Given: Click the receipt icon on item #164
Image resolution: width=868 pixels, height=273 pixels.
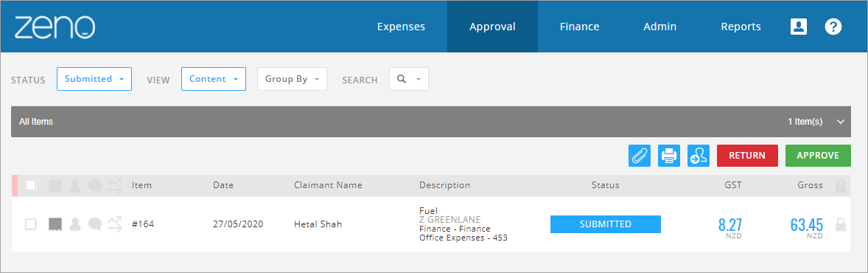Looking at the screenshot, I should (55, 224).
